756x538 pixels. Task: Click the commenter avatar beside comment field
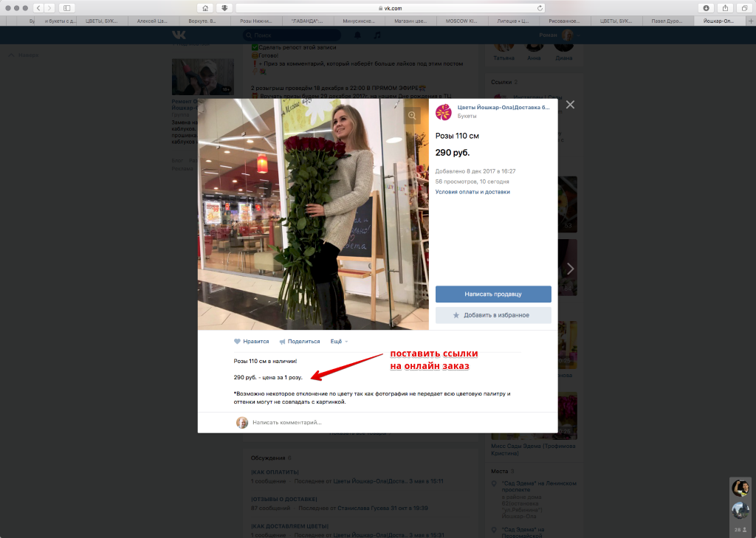(x=242, y=422)
